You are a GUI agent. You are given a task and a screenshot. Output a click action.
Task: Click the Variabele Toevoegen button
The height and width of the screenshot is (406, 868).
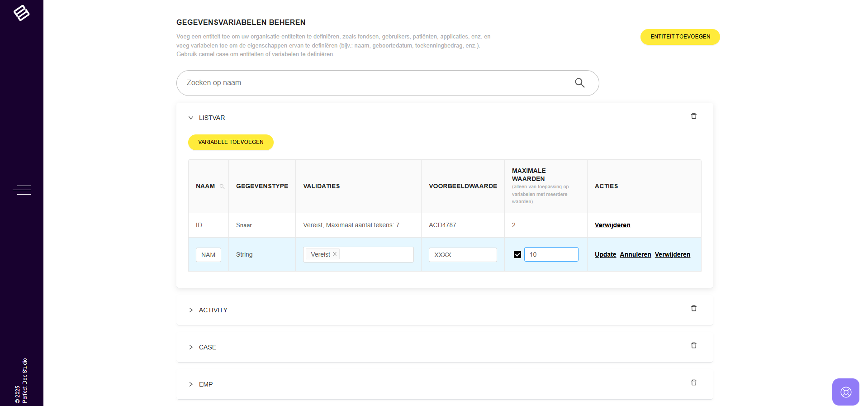click(231, 142)
